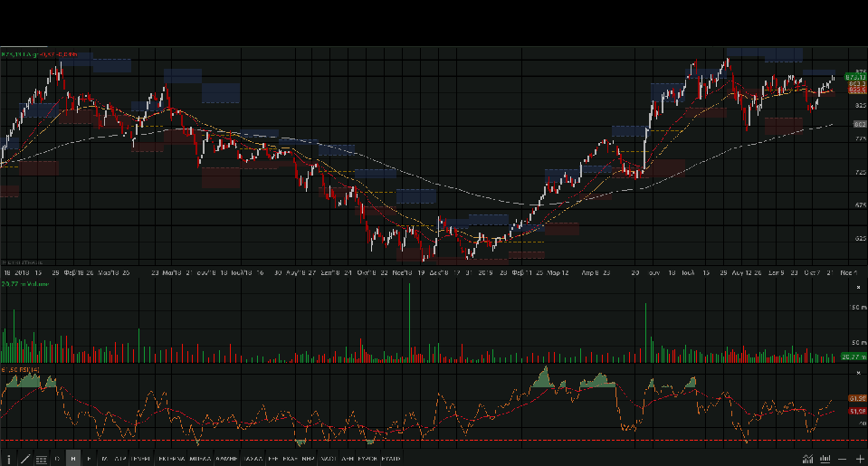Select the first text item after interval letters
868x466 pixels.
click(119, 459)
